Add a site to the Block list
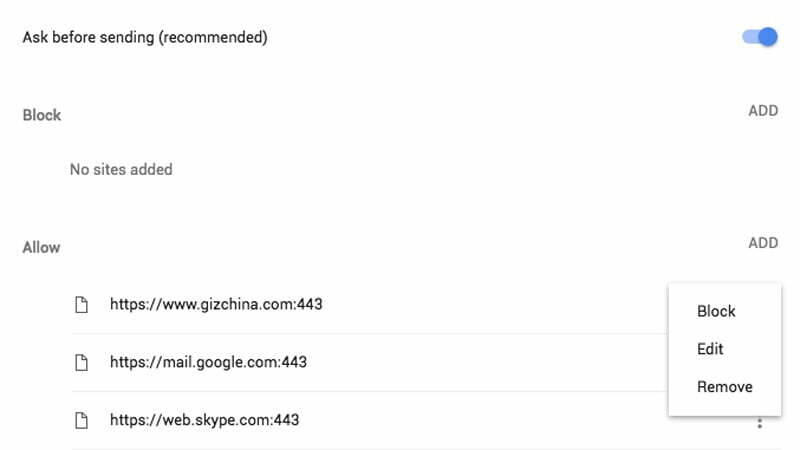The width and height of the screenshot is (800, 450). tap(763, 111)
